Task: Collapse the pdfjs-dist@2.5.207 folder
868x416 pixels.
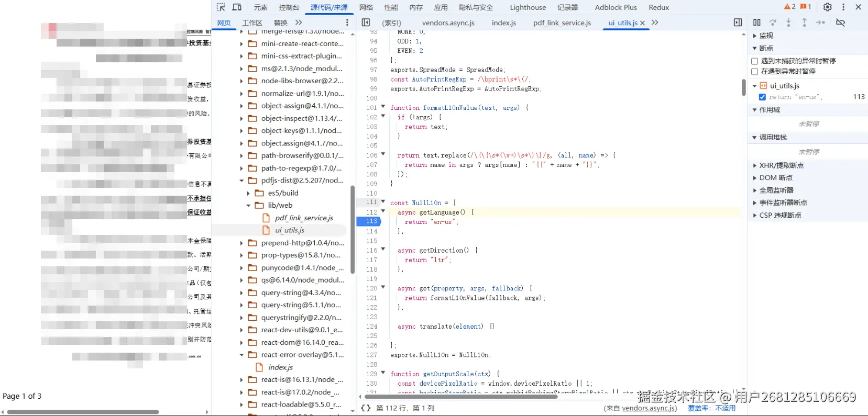Action: click(241, 181)
